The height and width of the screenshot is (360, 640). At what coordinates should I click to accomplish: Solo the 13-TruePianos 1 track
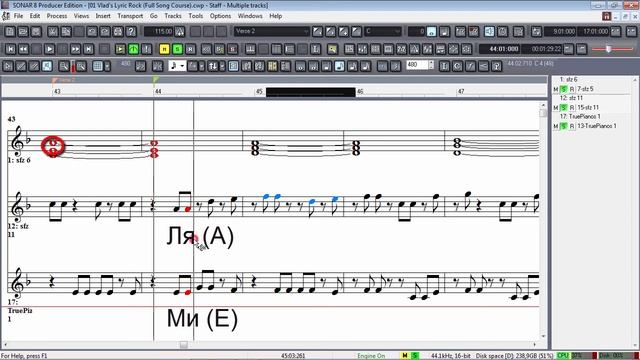564,126
